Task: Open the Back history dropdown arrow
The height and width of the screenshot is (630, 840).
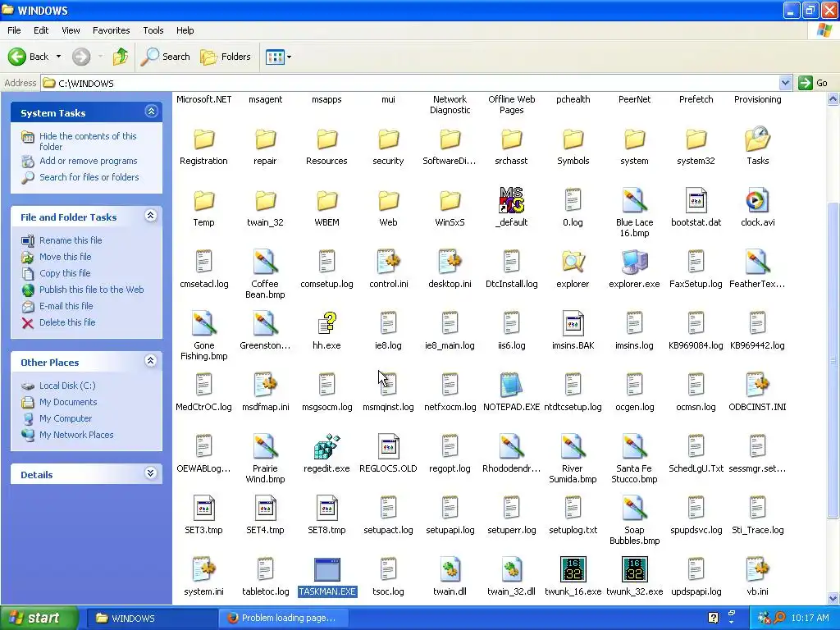Action: 58,57
